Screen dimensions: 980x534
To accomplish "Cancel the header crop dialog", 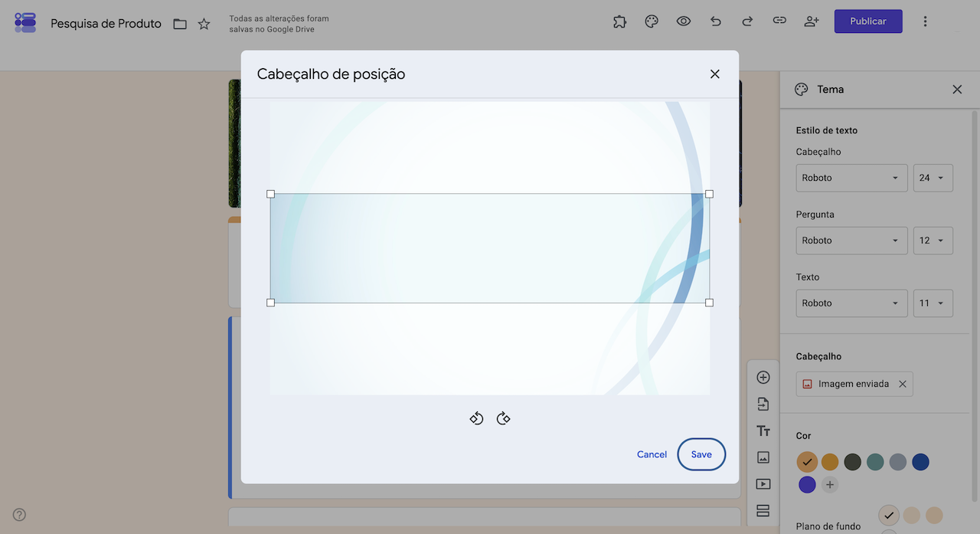I will point(652,454).
